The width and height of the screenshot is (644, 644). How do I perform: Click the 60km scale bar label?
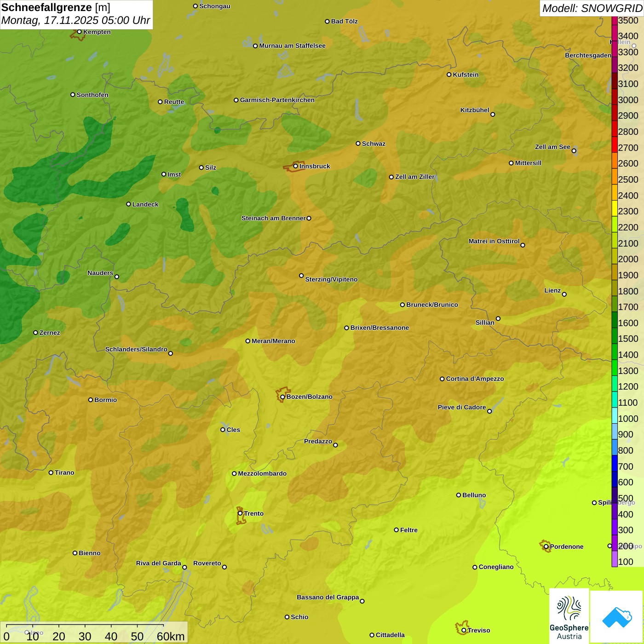[171, 636]
